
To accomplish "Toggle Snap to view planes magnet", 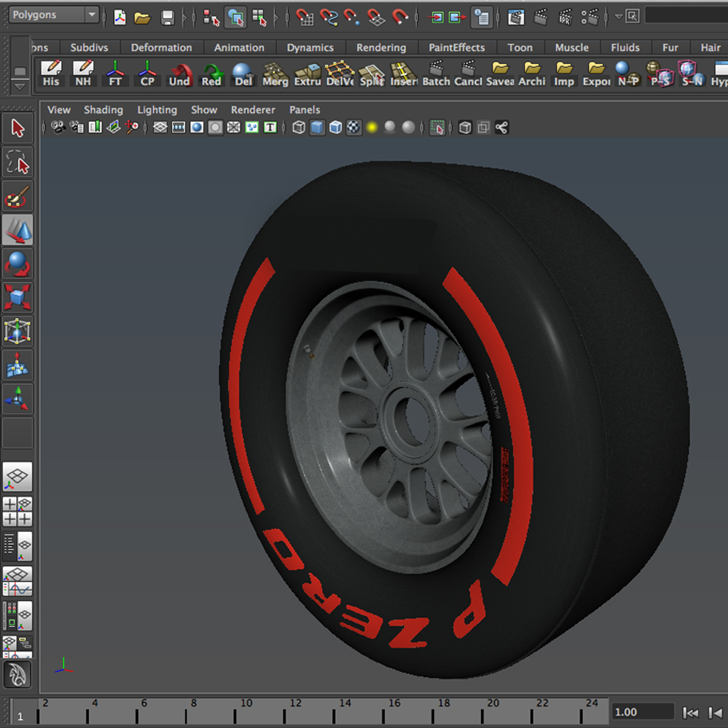I will (x=376, y=17).
